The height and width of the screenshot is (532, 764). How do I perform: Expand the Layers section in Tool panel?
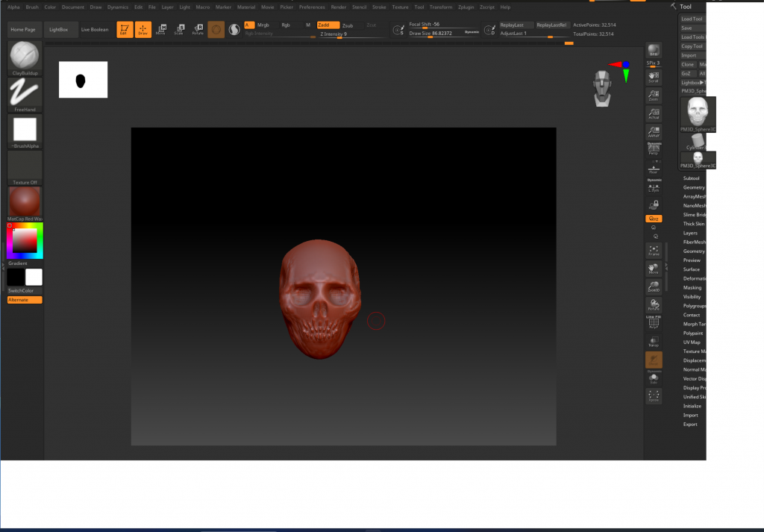click(x=690, y=233)
